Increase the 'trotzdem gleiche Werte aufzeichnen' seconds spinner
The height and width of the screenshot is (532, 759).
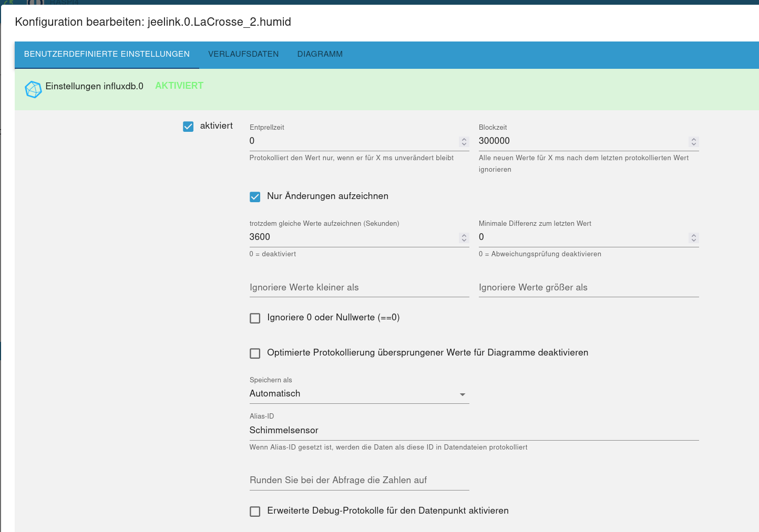point(464,235)
